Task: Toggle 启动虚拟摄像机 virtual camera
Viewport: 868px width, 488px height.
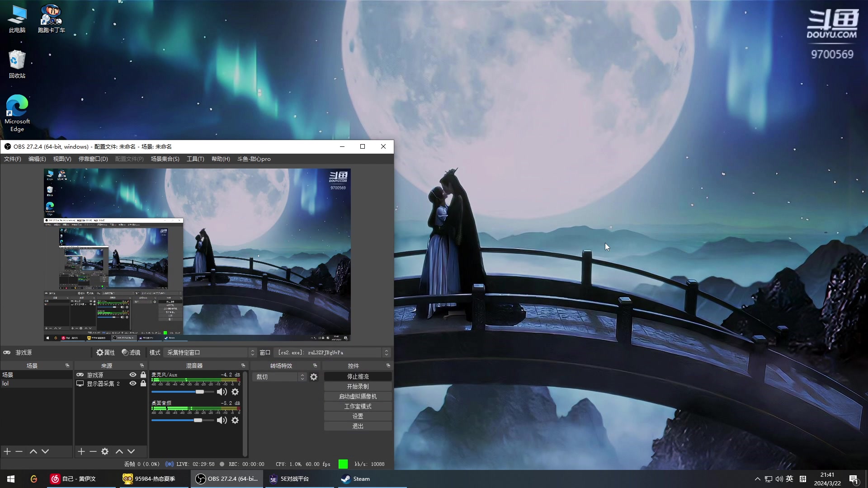Action: 358,396
